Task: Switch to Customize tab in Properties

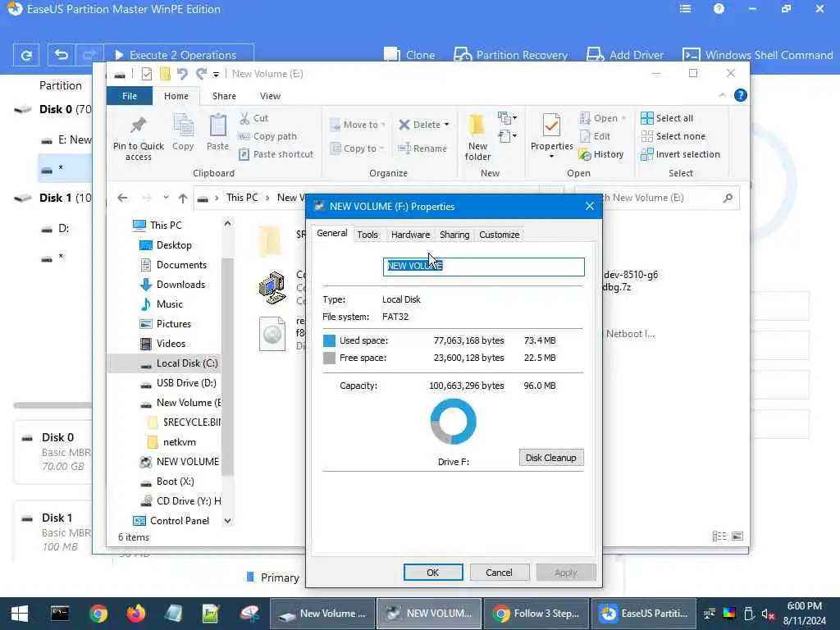Action: click(x=499, y=235)
